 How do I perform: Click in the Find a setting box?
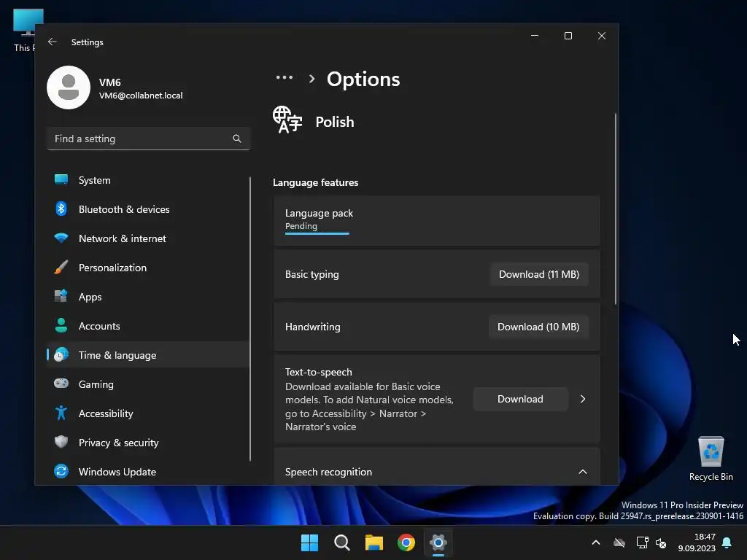click(148, 139)
